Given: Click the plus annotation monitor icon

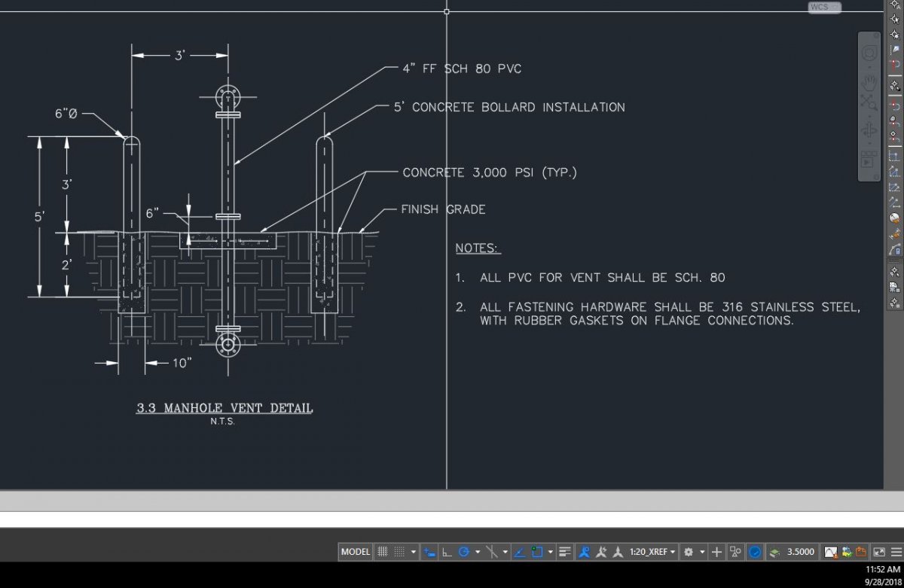Looking at the screenshot, I should click(716, 552).
